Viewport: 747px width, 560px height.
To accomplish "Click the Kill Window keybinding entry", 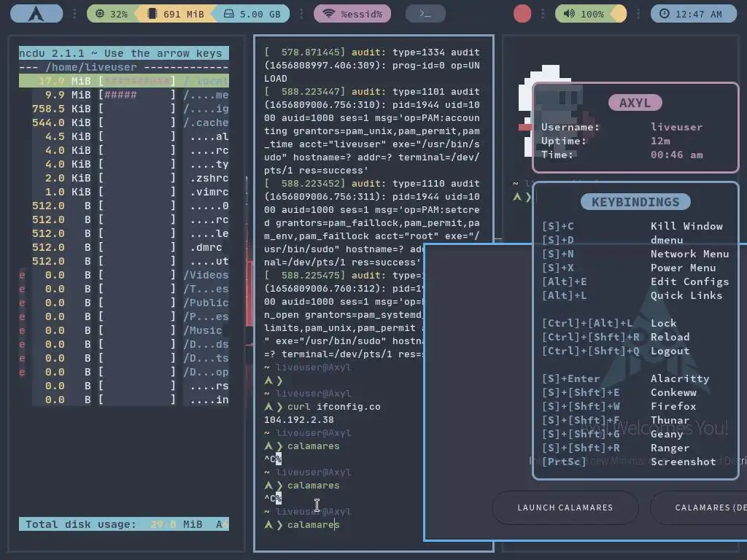I will 686,226.
